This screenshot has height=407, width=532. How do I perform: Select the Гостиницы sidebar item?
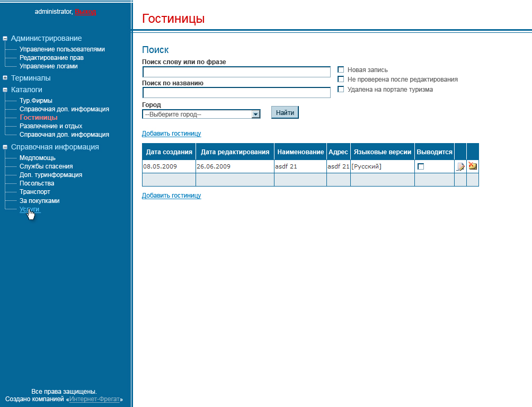(39, 118)
